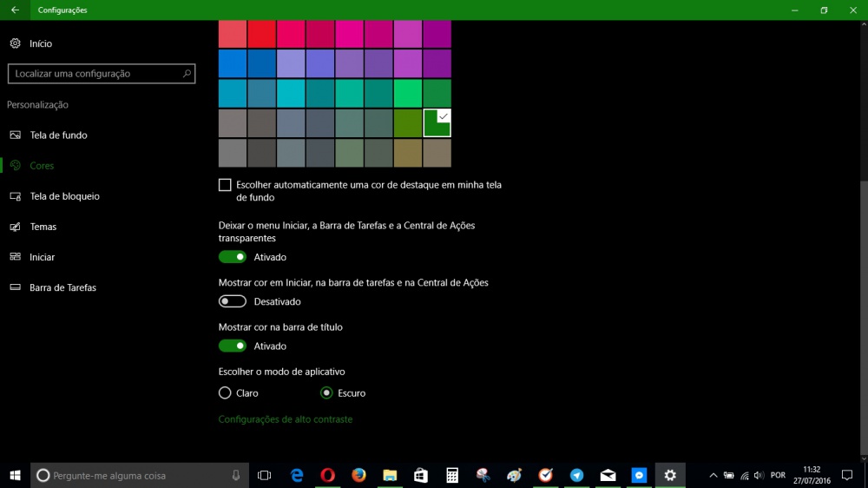
Task: Click the Início gear icon in sidebar
Action: click(15, 43)
